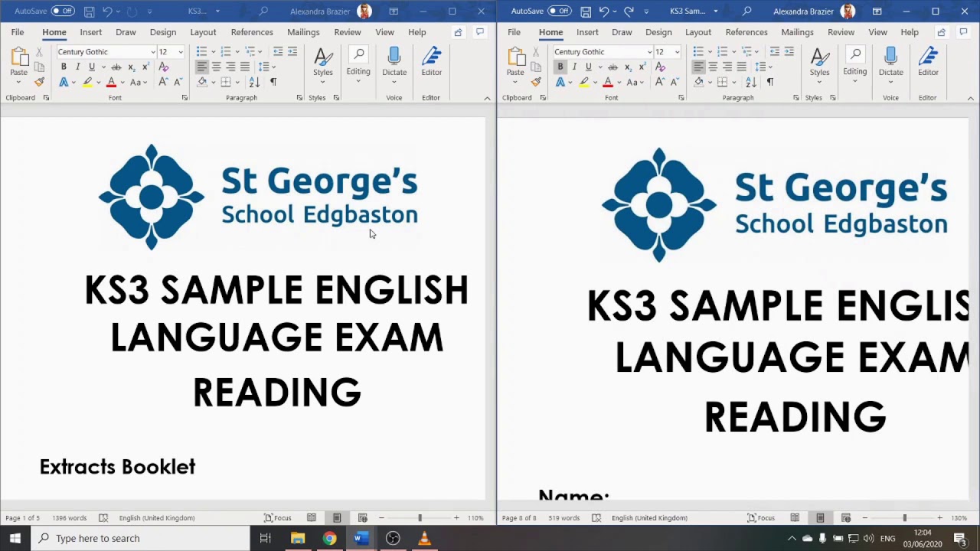980x551 pixels.
Task: Click Alexandra Brazier account in left window
Action: 331,11
